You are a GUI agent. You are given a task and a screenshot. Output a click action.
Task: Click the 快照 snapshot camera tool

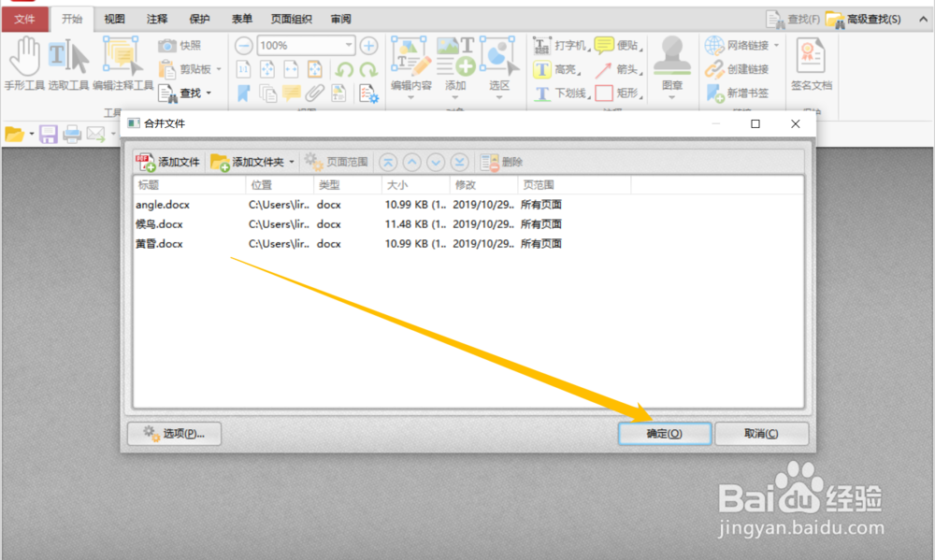click(180, 45)
